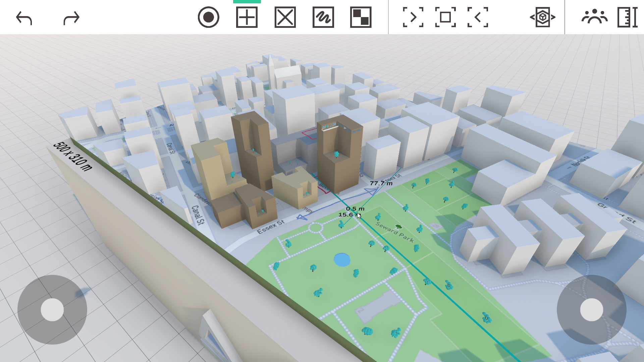
Task: Select the add building plus tool
Action: pyautogui.click(x=247, y=17)
